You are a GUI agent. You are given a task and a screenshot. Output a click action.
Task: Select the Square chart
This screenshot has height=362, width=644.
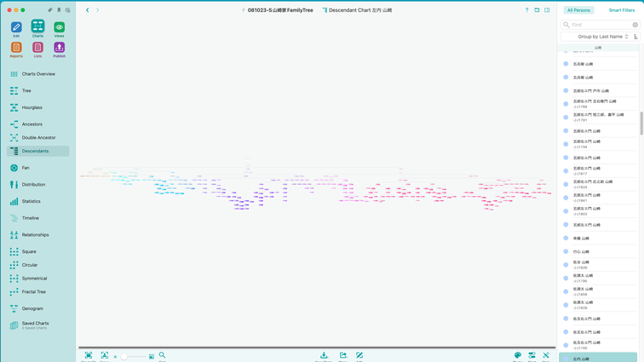coord(37,251)
